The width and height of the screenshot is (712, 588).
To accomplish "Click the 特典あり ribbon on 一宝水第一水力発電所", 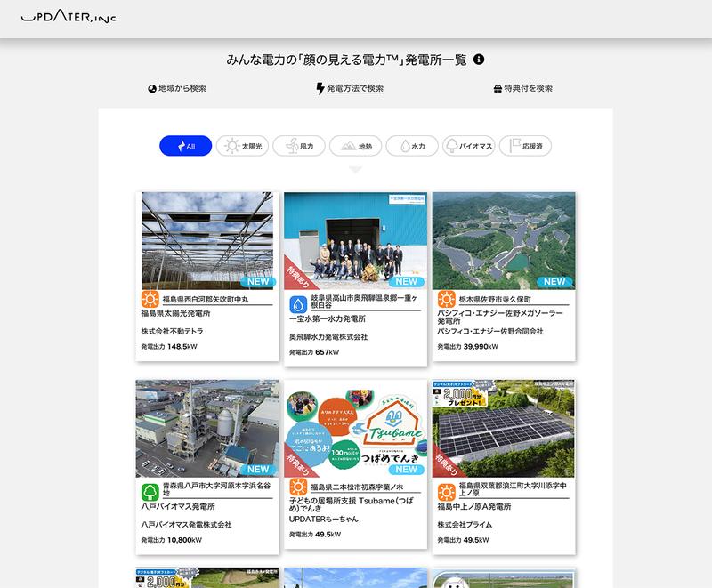I will point(298,277).
